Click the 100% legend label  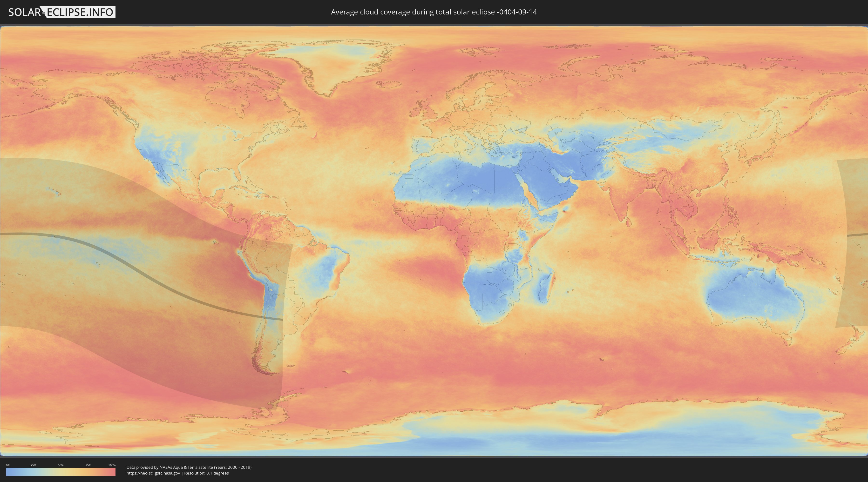click(x=112, y=465)
